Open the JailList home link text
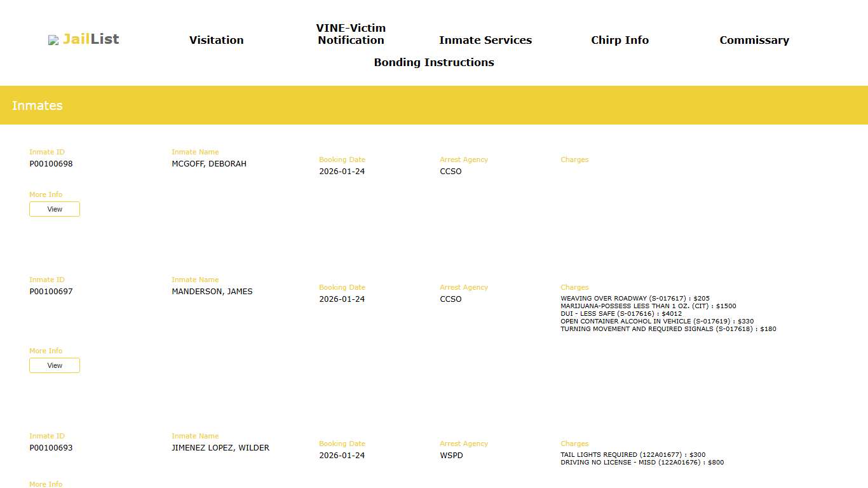The height and width of the screenshot is (488, 868). (x=91, y=39)
